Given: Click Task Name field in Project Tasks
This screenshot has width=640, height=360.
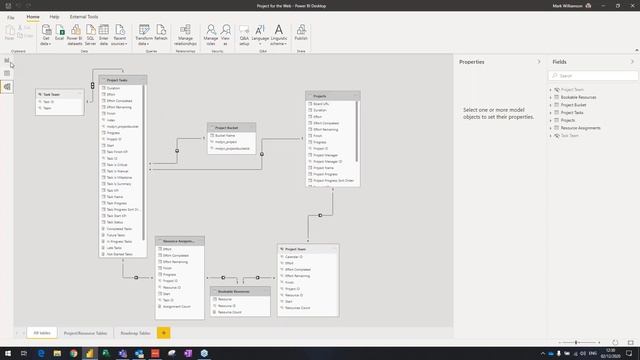Looking at the screenshot, I should coord(115,197).
